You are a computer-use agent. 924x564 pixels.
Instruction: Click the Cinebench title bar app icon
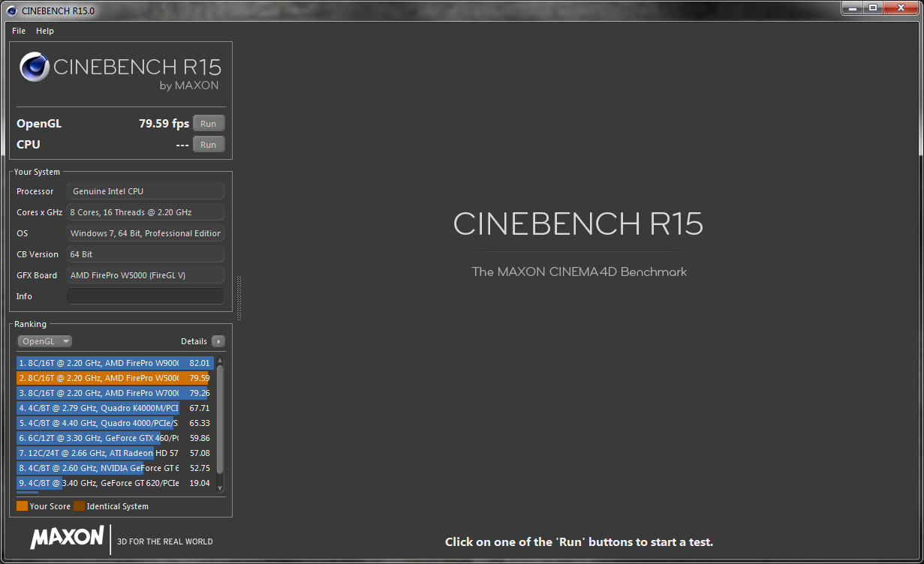pos(12,10)
